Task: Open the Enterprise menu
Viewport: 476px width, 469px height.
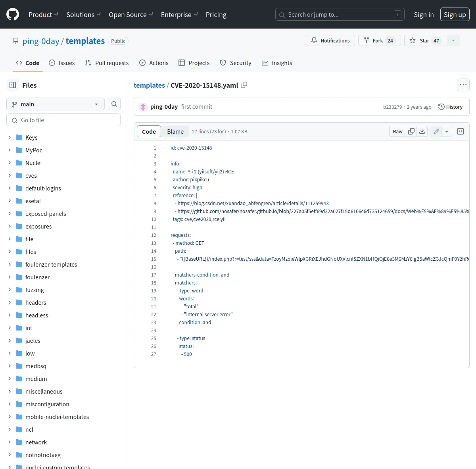Action: click(x=179, y=15)
